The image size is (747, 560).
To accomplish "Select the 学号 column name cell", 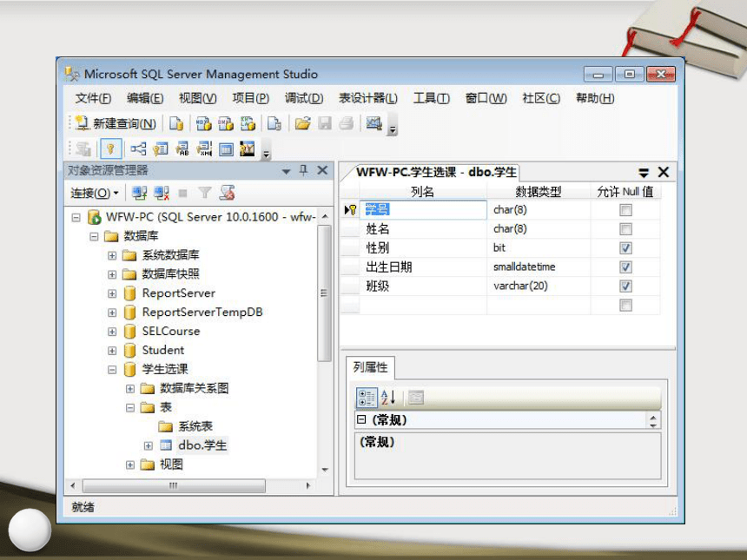I will click(423, 210).
